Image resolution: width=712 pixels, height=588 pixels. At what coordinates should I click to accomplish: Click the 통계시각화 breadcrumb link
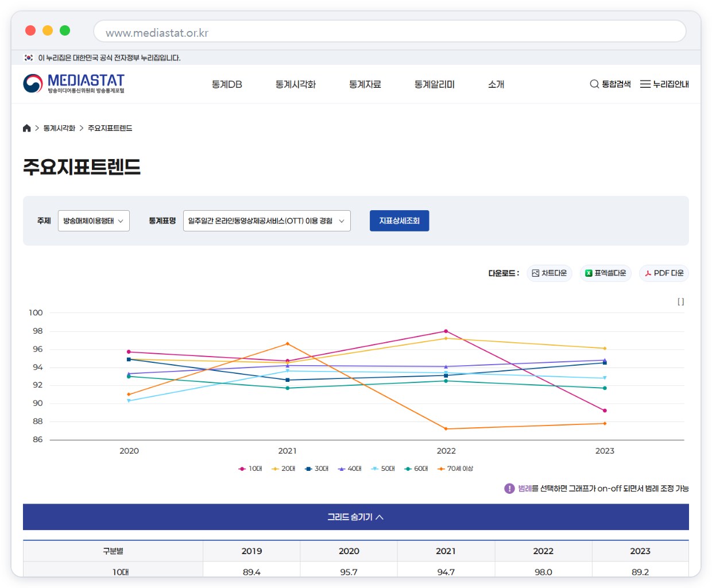[59, 128]
